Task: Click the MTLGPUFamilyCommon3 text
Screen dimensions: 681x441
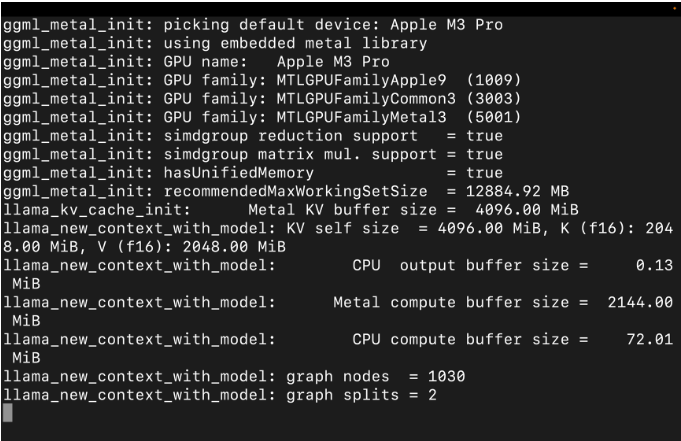Action: tap(366, 99)
